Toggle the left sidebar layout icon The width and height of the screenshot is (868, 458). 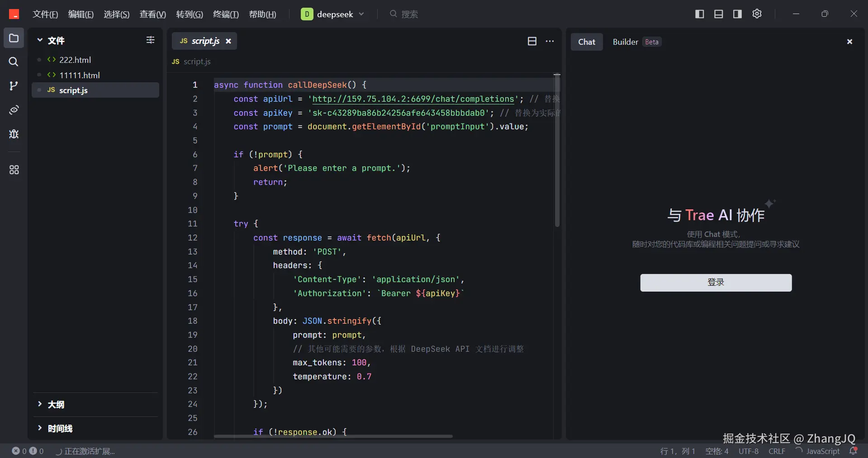pos(699,14)
